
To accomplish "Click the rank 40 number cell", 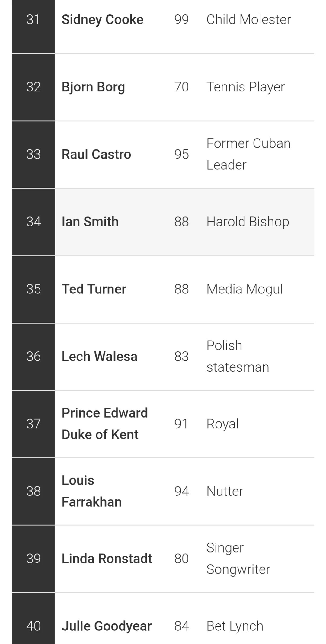I will tap(33, 626).
